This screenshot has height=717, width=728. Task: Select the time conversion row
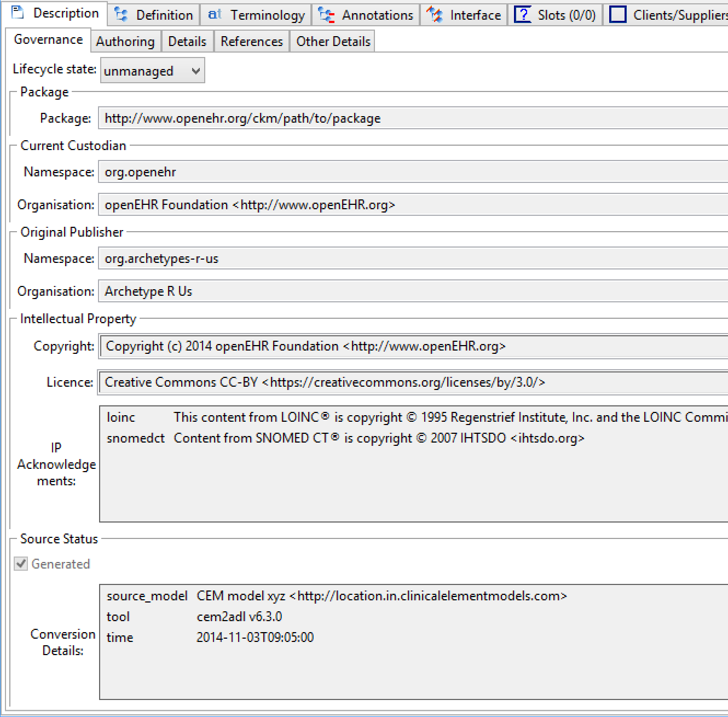click(414, 638)
